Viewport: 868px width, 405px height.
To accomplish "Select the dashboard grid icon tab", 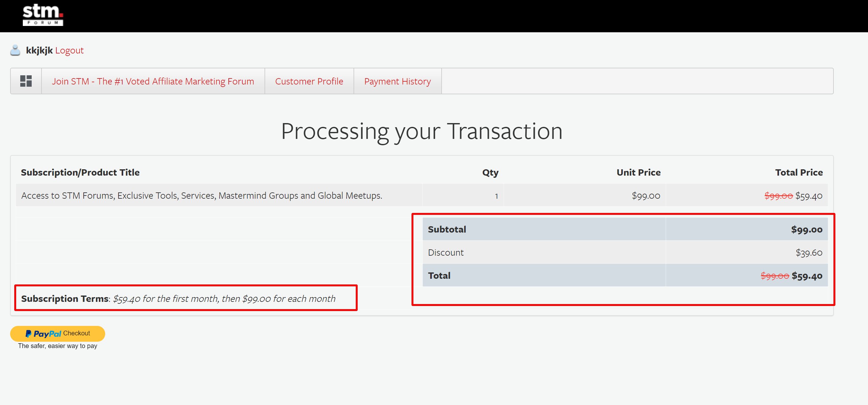I will click(x=26, y=81).
